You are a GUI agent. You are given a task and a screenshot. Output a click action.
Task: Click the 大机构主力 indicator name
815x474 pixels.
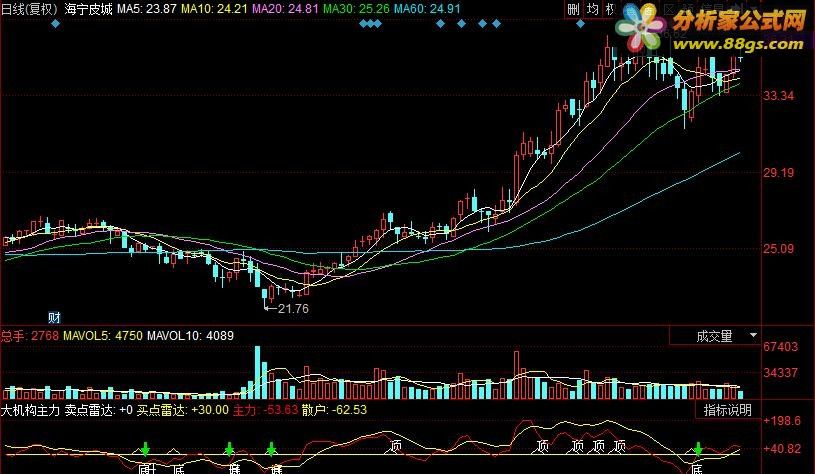(31, 410)
